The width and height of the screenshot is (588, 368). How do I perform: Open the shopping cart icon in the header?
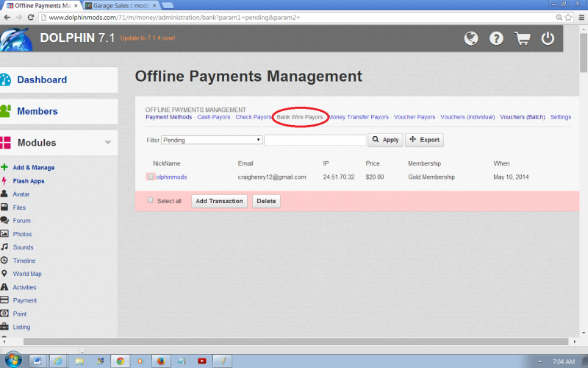pos(522,38)
